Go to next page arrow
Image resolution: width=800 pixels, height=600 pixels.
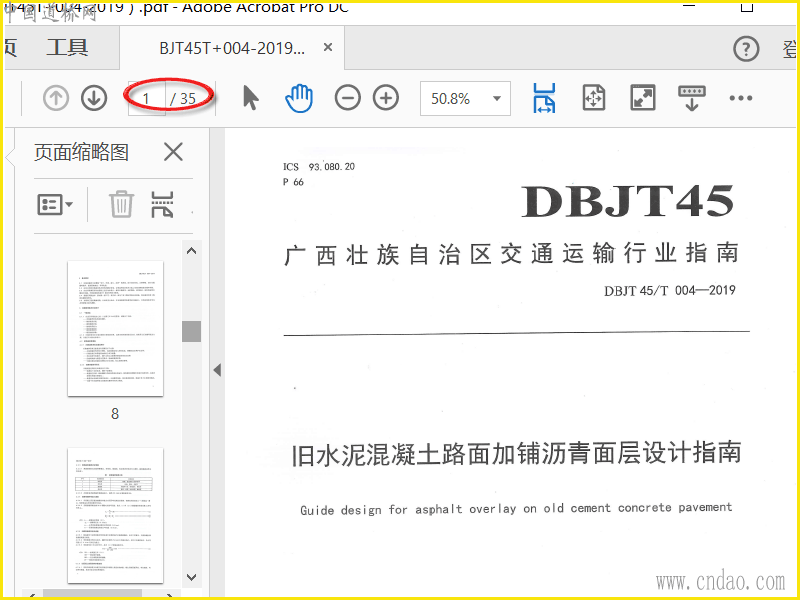coord(94,98)
